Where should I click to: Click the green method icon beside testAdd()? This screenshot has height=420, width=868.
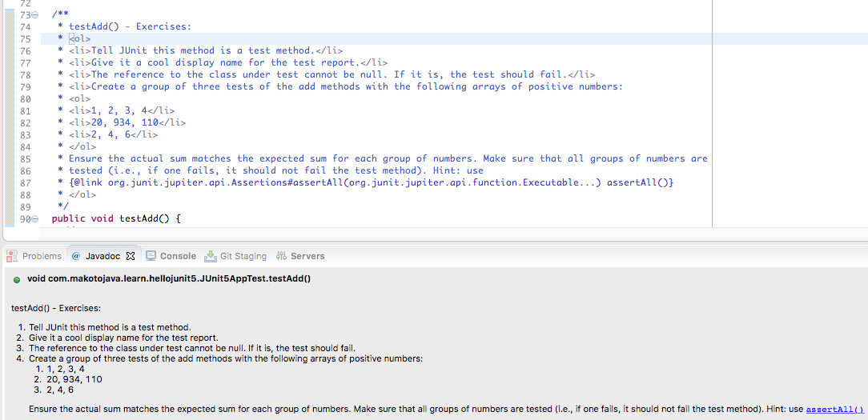tap(17, 278)
